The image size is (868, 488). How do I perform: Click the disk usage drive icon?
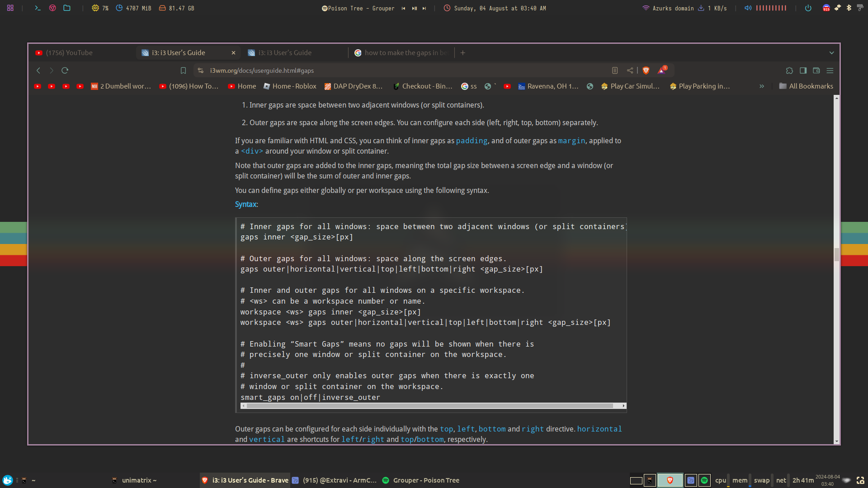tap(162, 8)
